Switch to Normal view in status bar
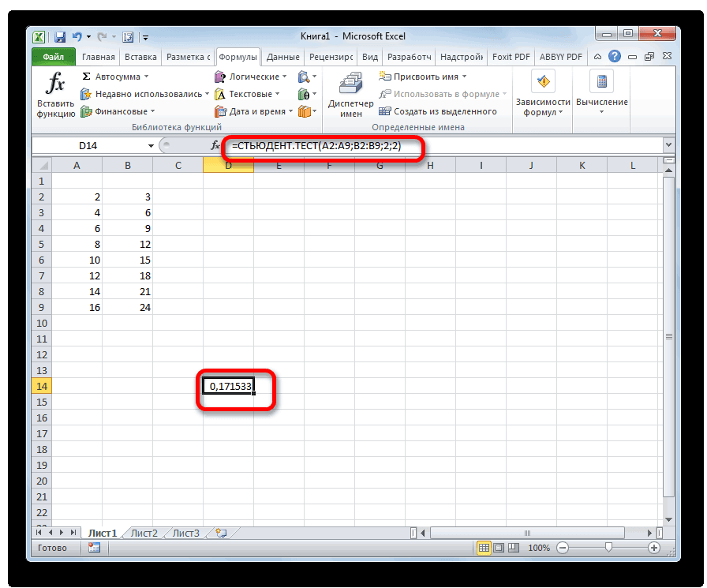Viewport: 707px width, 588px height. 484,548
